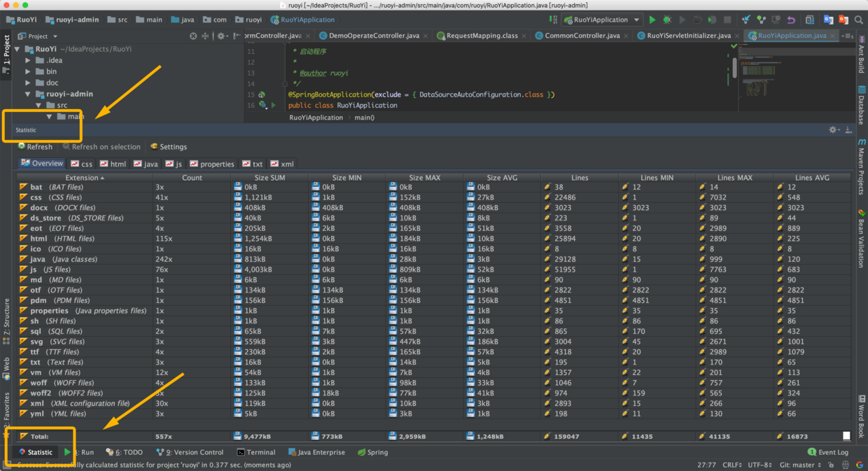Toggle the Maven Projects side panel
The width and height of the screenshot is (868, 471).
click(x=861, y=167)
